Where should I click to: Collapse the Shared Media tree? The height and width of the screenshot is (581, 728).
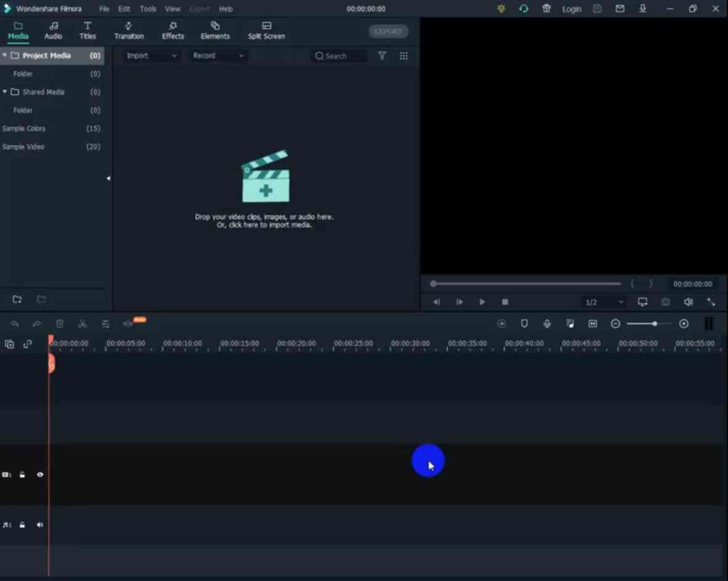5,92
